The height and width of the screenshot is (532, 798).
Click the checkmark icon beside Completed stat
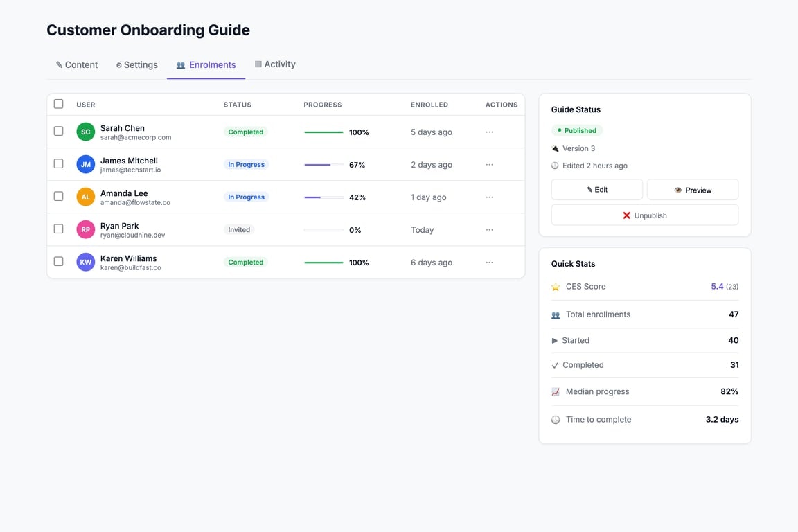(x=554, y=365)
